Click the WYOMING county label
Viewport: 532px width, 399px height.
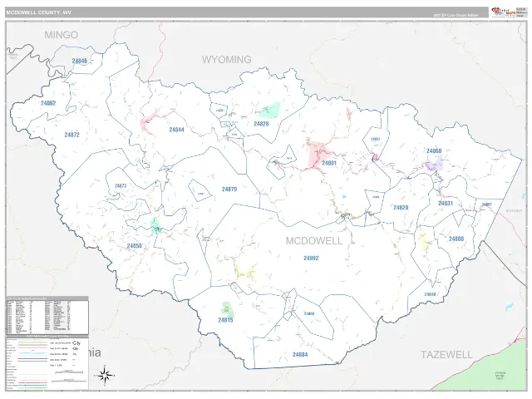pyautogui.click(x=227, y=59)
